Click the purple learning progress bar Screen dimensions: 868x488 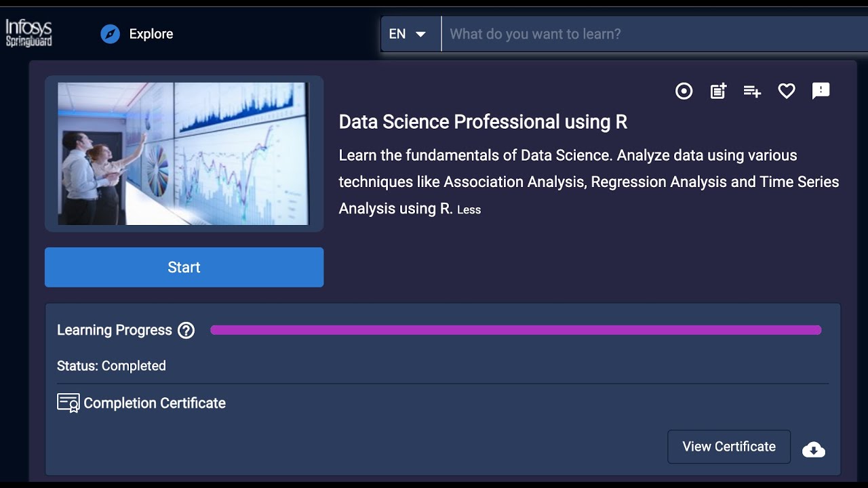click(515, 330)
